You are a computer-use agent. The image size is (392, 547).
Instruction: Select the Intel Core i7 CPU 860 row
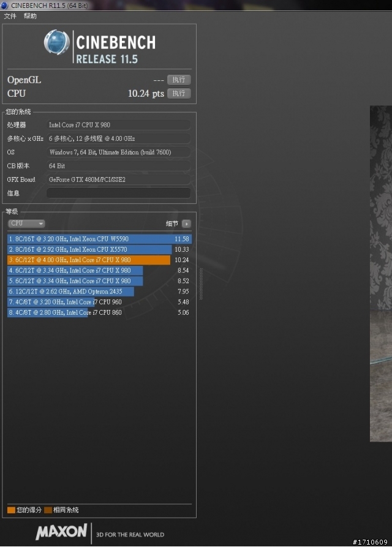click(x=99, y=312)
